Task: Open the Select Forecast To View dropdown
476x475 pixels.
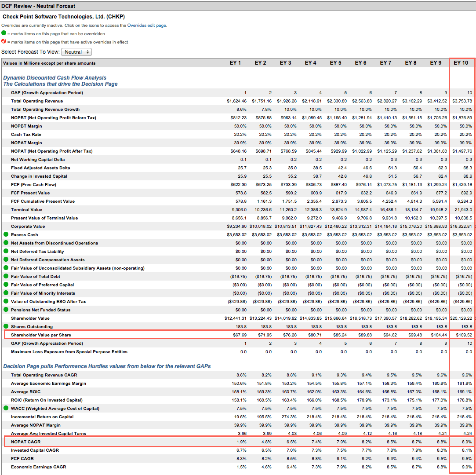Action: coord(76,52)
